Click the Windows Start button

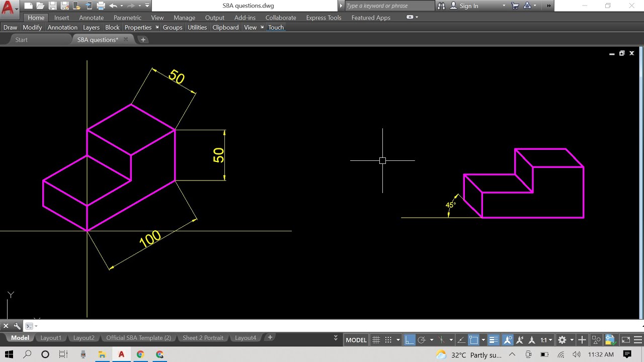9,354
